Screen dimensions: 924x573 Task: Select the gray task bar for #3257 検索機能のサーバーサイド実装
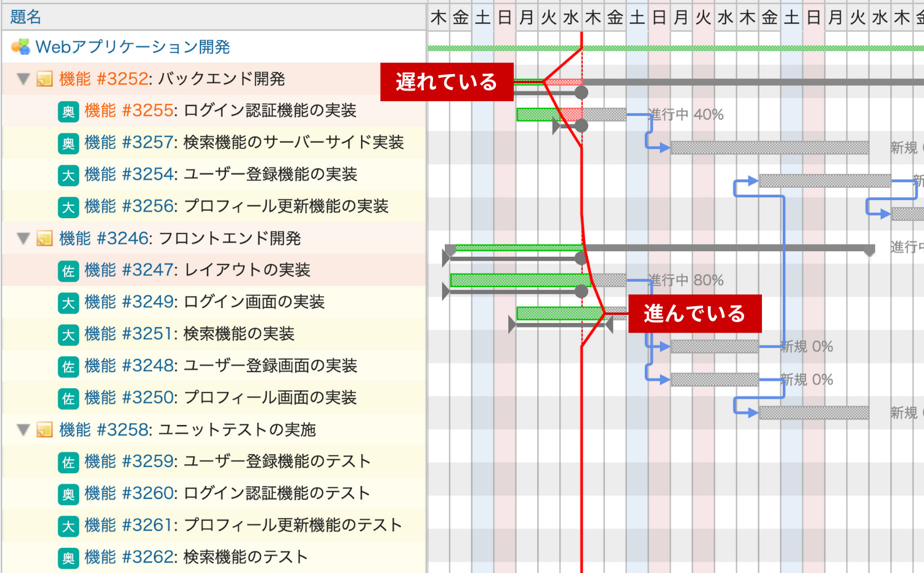tap(769, 148)
